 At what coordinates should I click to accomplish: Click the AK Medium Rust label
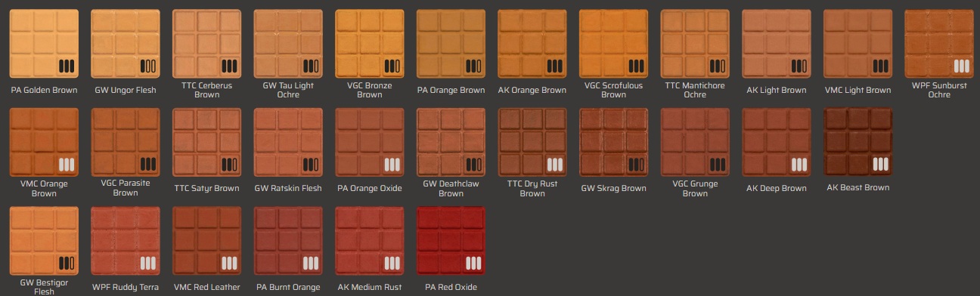tap(370, 287)
